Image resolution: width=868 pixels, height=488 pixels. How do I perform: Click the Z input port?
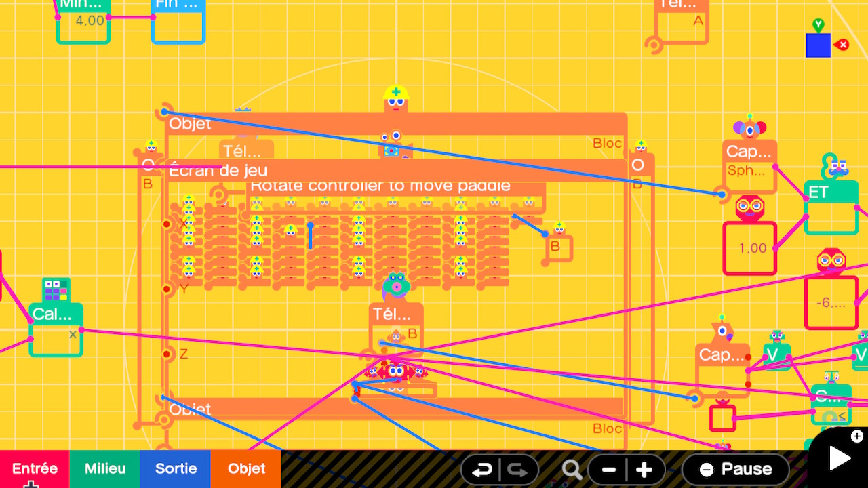click(x=167, y=354)
